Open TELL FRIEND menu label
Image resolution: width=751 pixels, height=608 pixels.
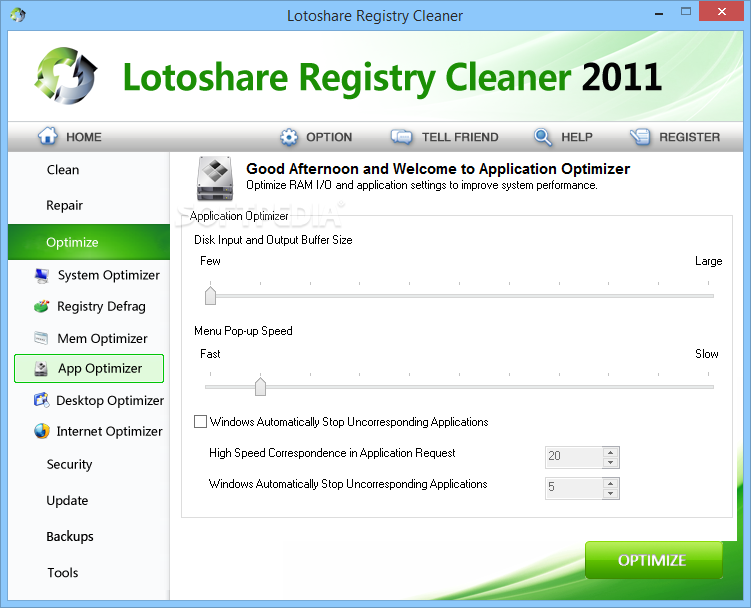pos(460,137)
